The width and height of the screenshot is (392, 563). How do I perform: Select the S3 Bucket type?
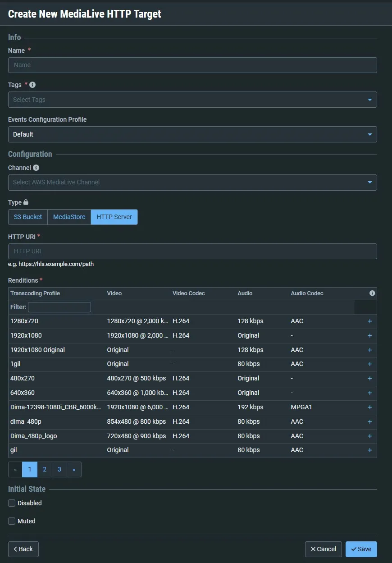tap(28, 217)
